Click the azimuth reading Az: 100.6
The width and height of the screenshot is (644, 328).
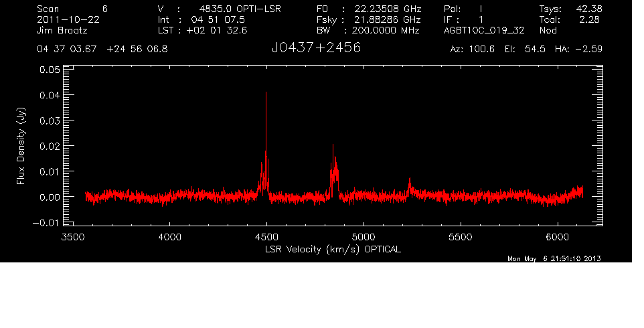click(x=473, y=50)
